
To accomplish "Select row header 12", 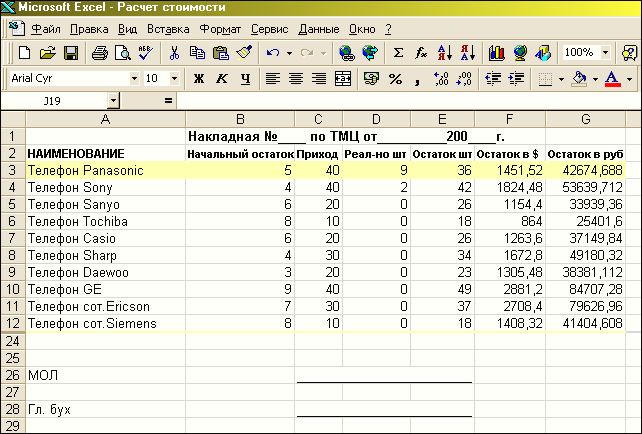I will coord(13,323).
